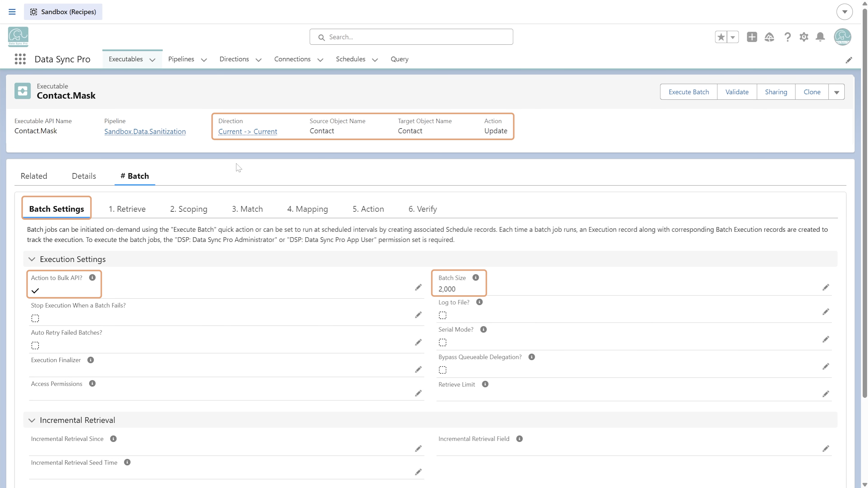Open the Setup gear icon
The height and width of the screenshot is (488, 868).
(x=804, y=37)
